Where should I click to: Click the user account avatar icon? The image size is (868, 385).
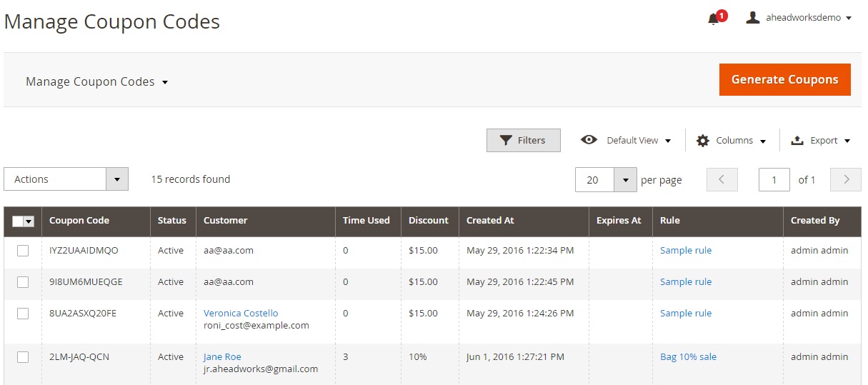(752, 18)
